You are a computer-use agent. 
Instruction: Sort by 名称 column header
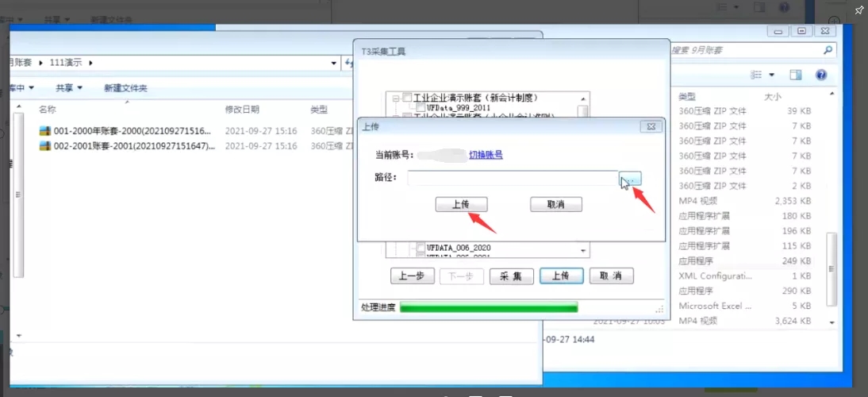(48, 110)
